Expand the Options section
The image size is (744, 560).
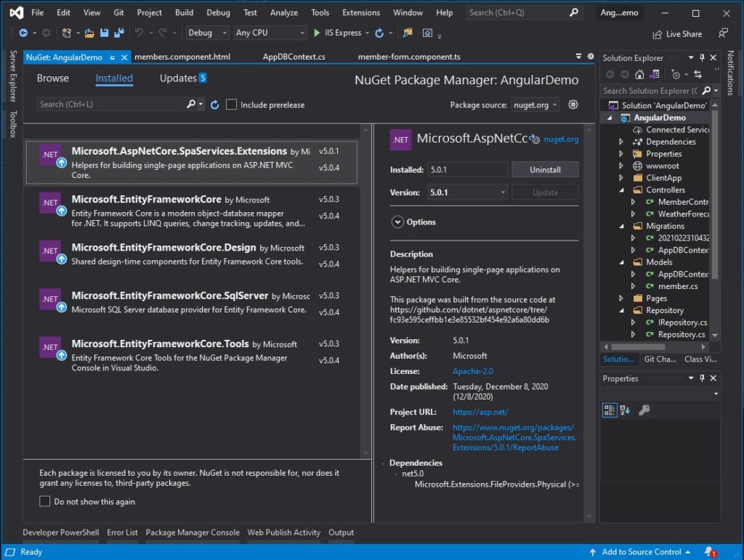[397, 222]
